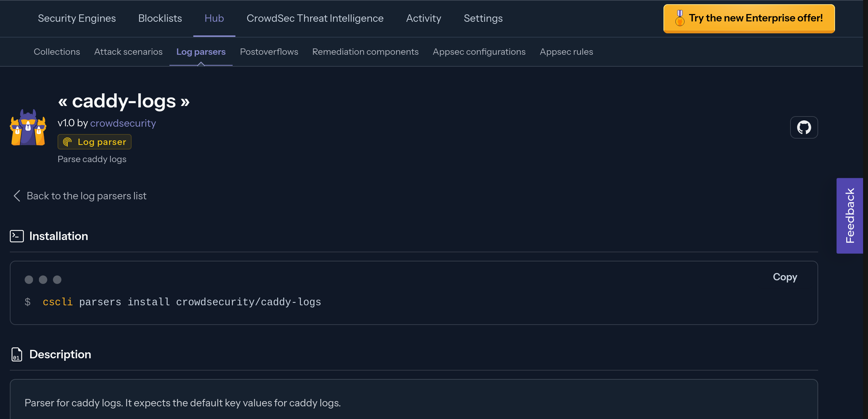
Task: Click the Installation terminal icon
Action: [17, 236]
